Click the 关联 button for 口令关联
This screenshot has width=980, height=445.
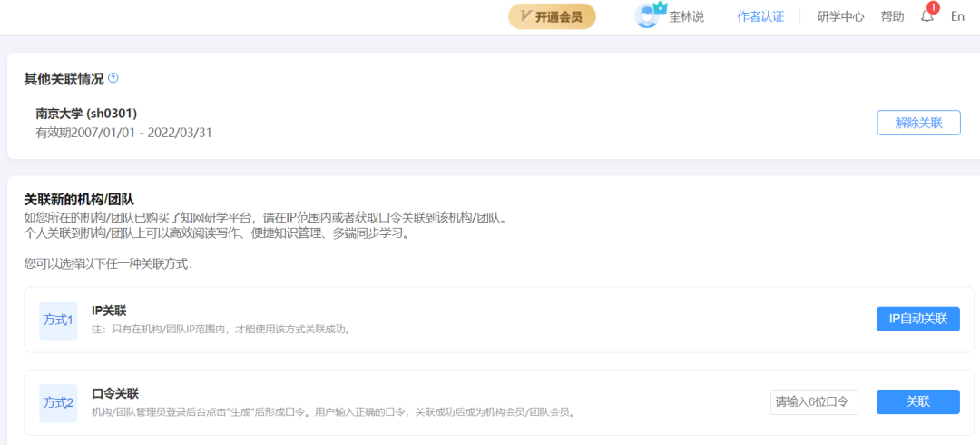tap(918, 401)
